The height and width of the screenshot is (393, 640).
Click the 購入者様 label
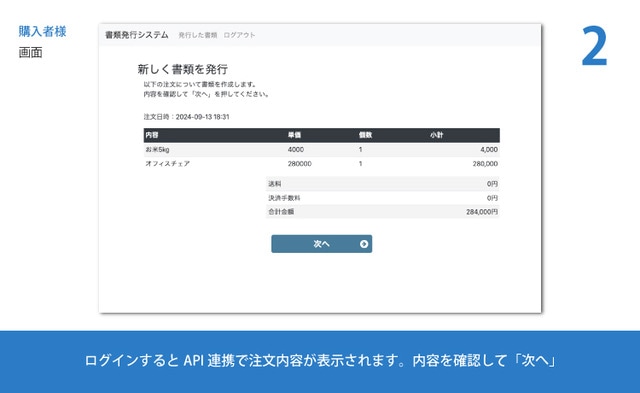pyautogui.click(x=42, y=31)
